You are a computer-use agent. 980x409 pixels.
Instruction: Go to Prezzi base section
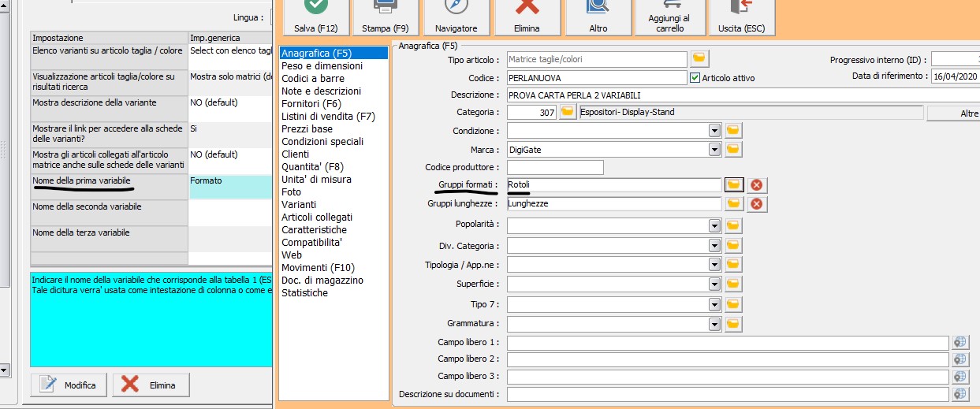[307, 129]
